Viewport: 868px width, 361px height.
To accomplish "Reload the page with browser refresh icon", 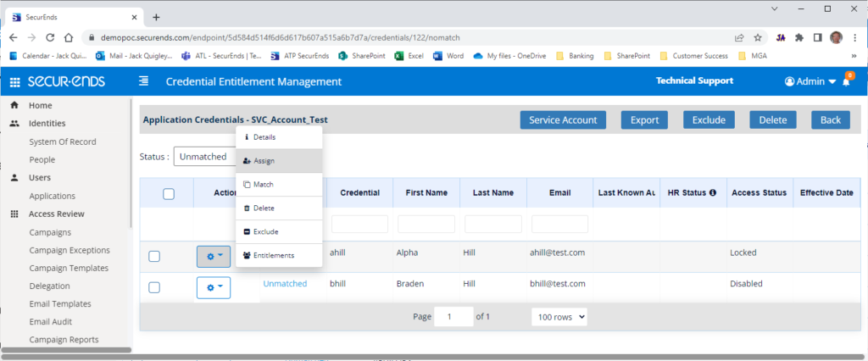I will (x=50, y=37).
